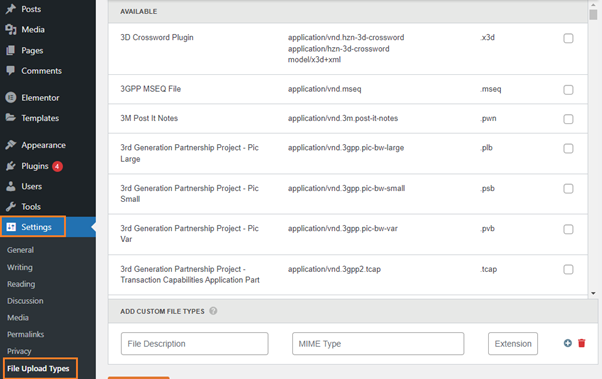This screenshot has width=602, height=379.
Task: Tick the 3M Post It Notes checkbox
Action: 568,119
